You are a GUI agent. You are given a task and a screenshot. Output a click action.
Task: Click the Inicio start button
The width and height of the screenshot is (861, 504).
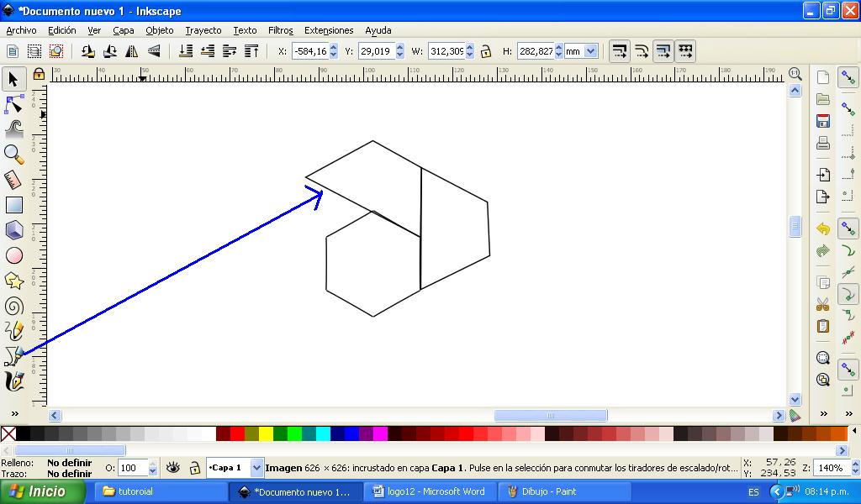pyautogui.click(x=43, y=491)
